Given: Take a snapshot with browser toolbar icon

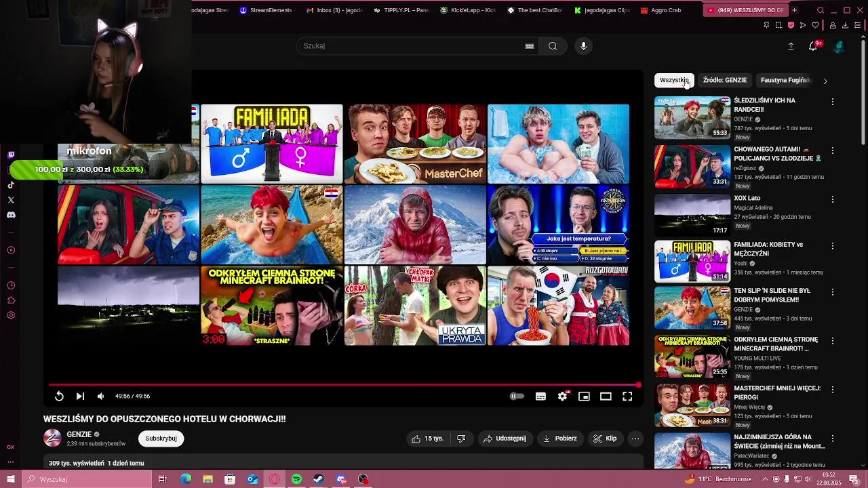Looking at the screenshot, I should [x=778, y=25].
